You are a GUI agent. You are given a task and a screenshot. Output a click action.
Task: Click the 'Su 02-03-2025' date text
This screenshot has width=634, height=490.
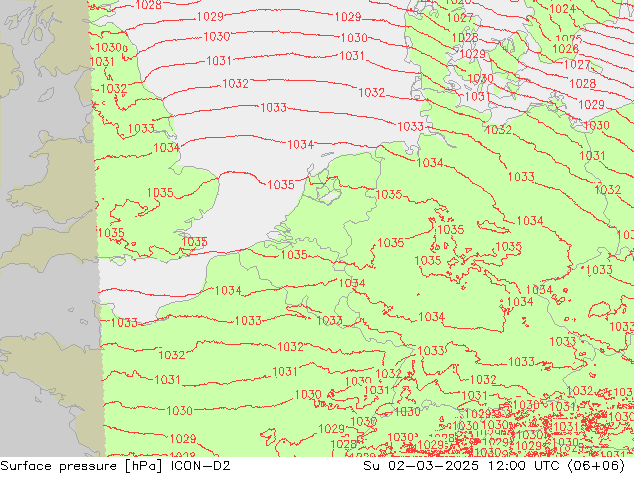pos(421,466)
